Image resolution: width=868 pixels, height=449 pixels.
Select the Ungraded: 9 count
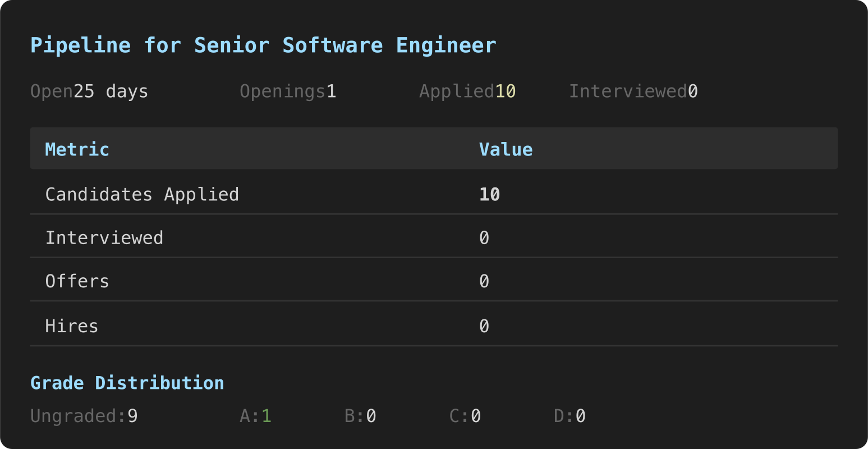pos(84,416)
